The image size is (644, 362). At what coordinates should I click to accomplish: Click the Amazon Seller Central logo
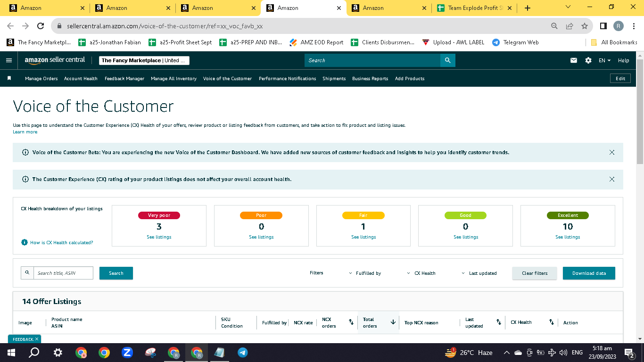tap(55, 60)
